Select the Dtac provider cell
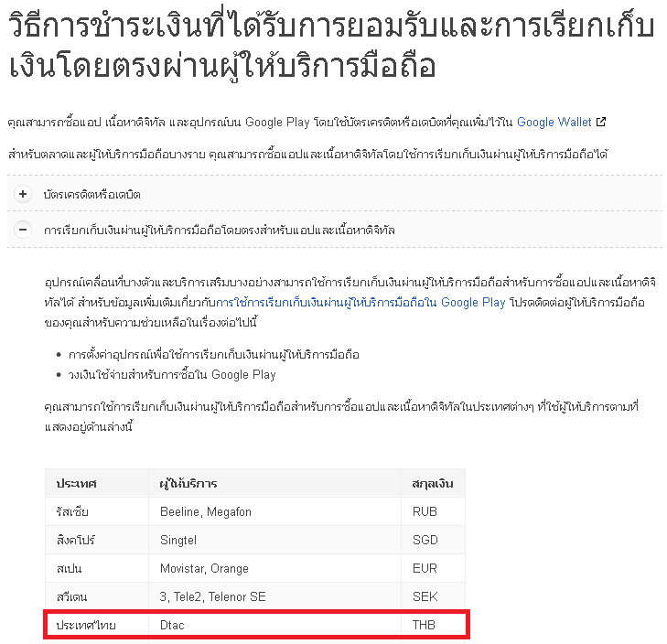The width and height of the screenshot is (667, 644). (x=274, y=625)
